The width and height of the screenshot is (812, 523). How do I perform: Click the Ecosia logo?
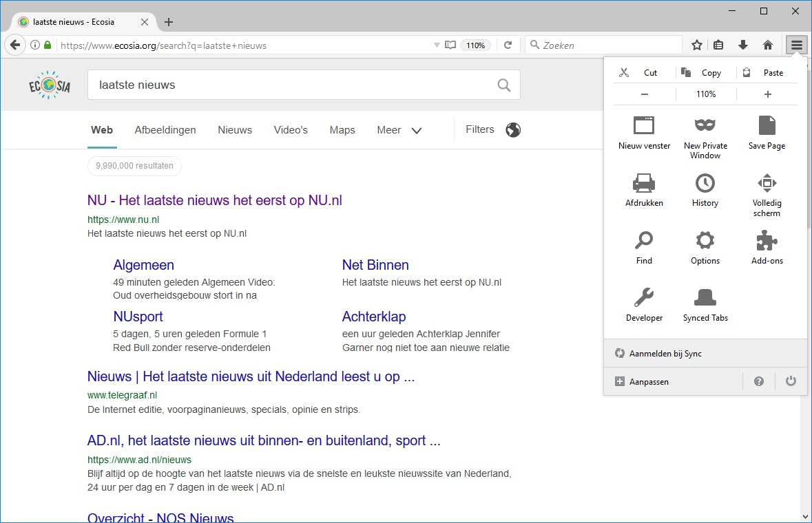pyautogui.click(x=49, y=85)
